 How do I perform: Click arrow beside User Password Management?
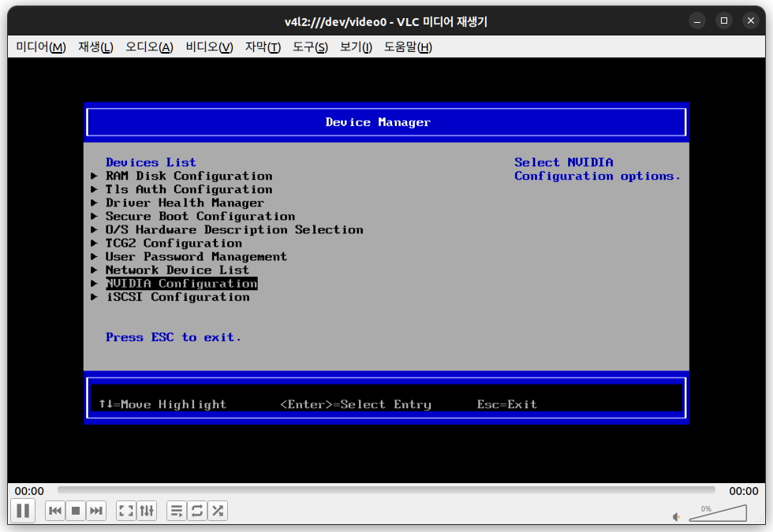(94, 257)
